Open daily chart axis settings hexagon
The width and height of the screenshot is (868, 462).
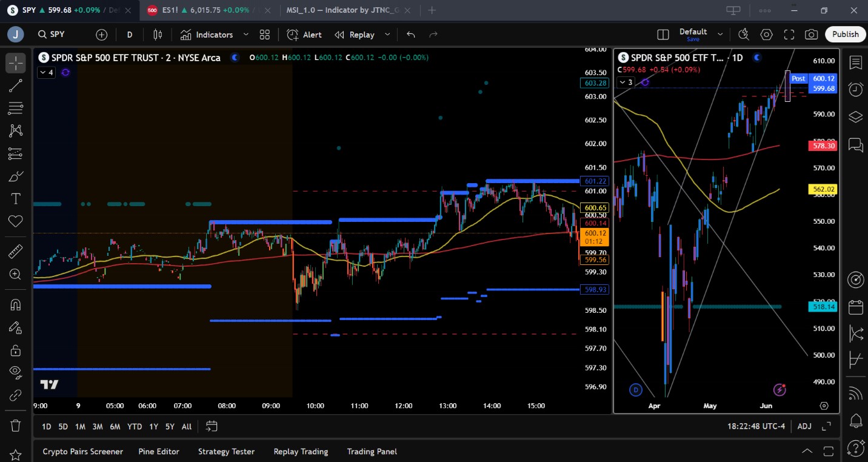[824, 406]
